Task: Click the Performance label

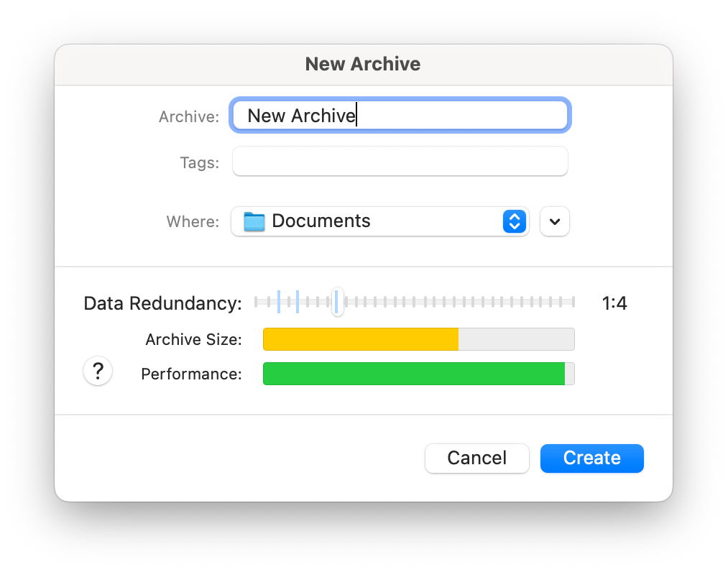Action: click(191, 374)
